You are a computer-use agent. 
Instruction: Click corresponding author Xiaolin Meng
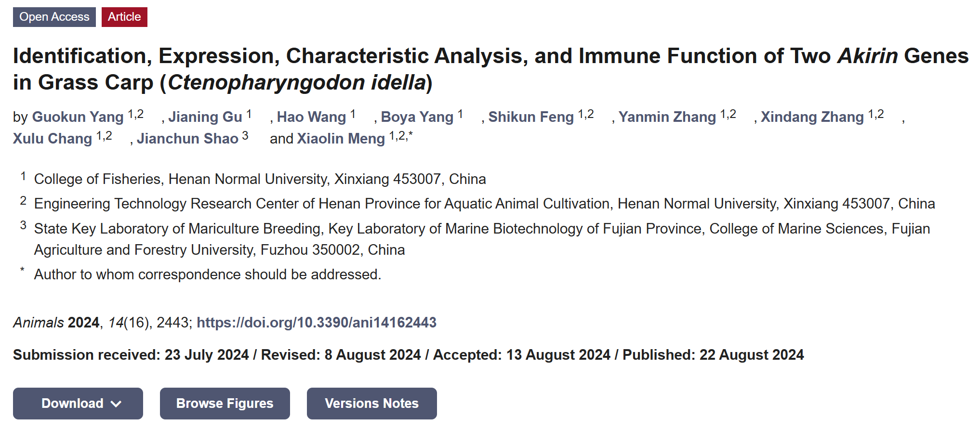point(341,139)
